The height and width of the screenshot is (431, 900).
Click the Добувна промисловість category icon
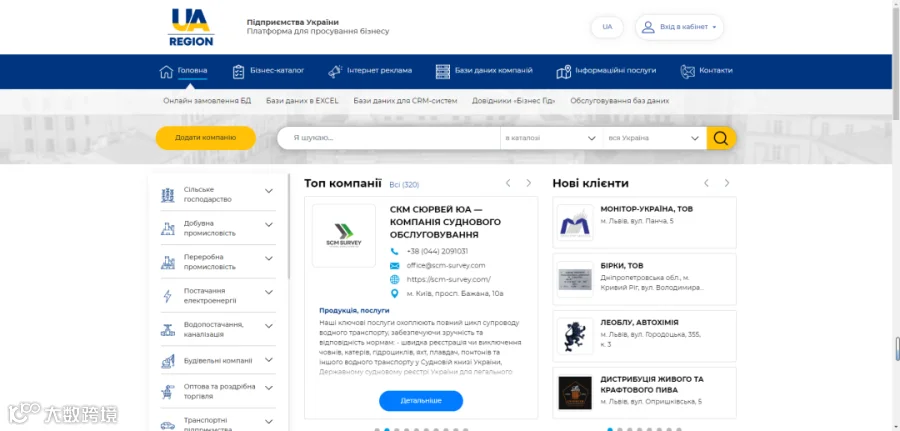tap(168, 228)
